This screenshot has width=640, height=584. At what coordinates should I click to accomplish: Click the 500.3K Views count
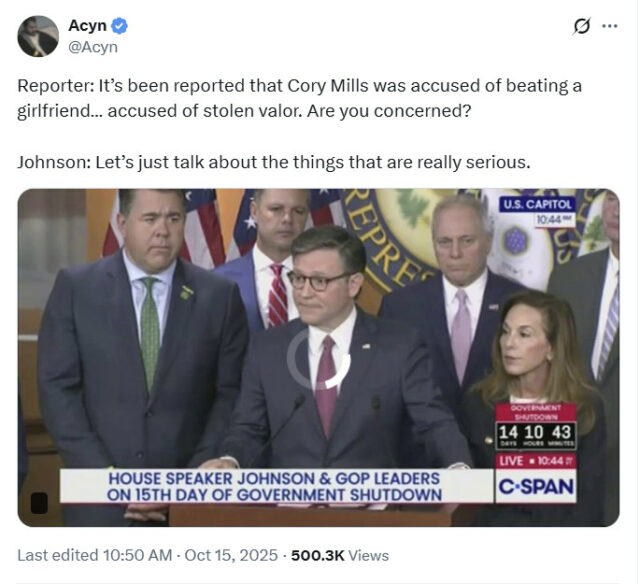[x=339, y=555]
